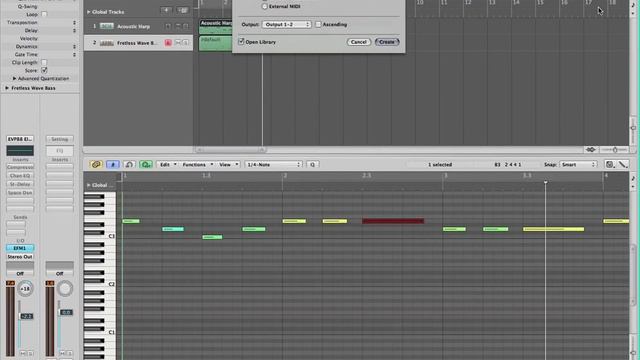640x360 pixels.
Task: Select the long yellow note under the playhead
Action: point(553,229)
